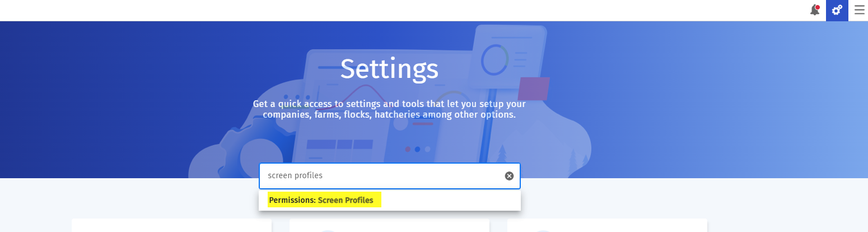The width and height of the screenshot is (868, 232).
Task: Open the rightmost settings card
Action: pyautogui.click(x=607, y=225)
